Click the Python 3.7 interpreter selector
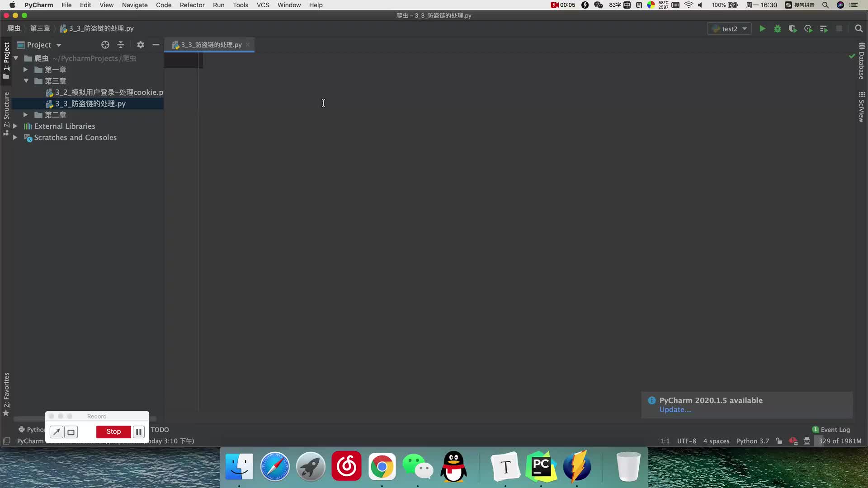868x488 pixels. (x=753, y=441)
